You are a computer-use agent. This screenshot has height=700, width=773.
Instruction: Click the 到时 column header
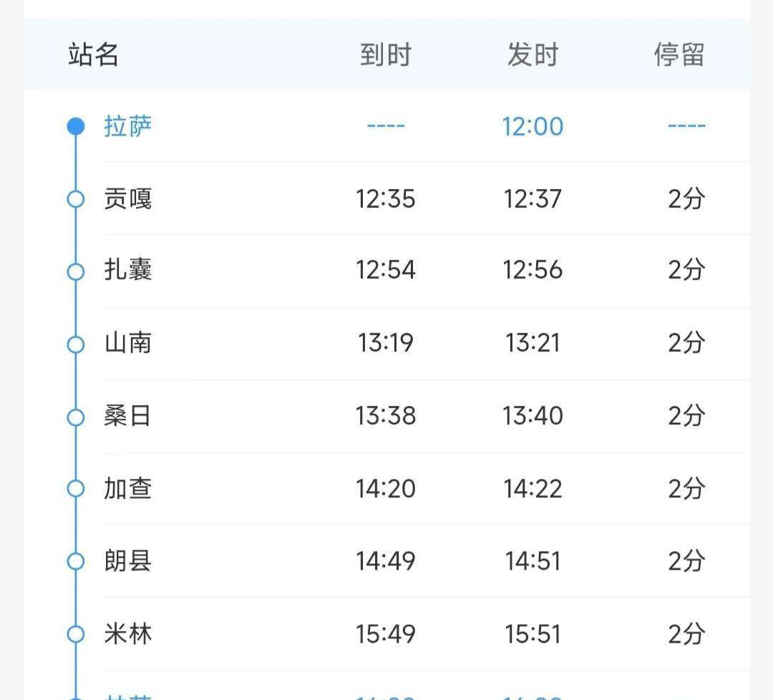click(x=386, y=54)
